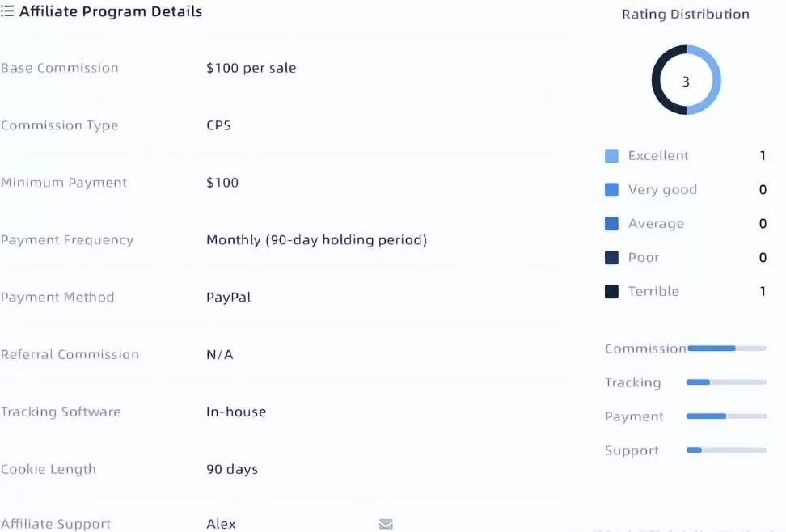
Task: Click the Monthly 90-day holding period text
Action: pos(316,239)
